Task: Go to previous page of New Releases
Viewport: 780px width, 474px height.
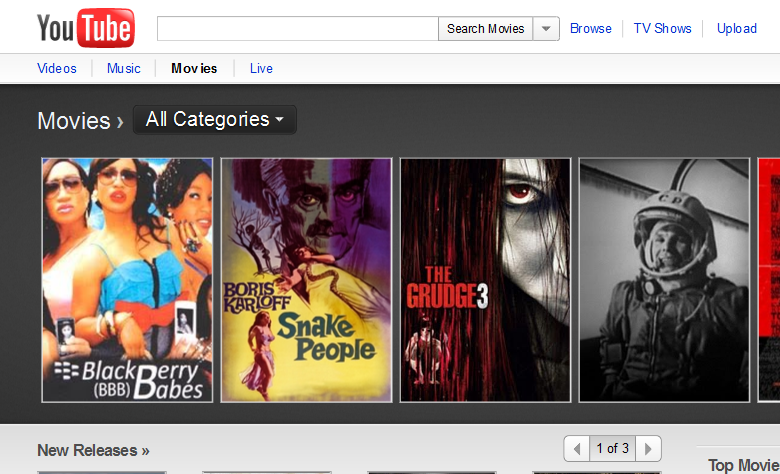Action: pos(577,449)
